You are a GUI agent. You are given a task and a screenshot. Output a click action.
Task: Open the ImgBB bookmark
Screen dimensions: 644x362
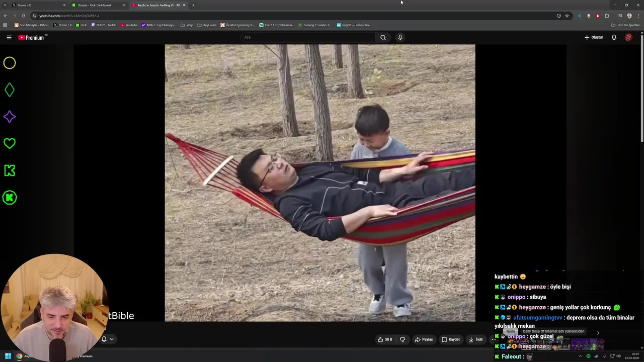pyautogui.click(x=354, y=25)
